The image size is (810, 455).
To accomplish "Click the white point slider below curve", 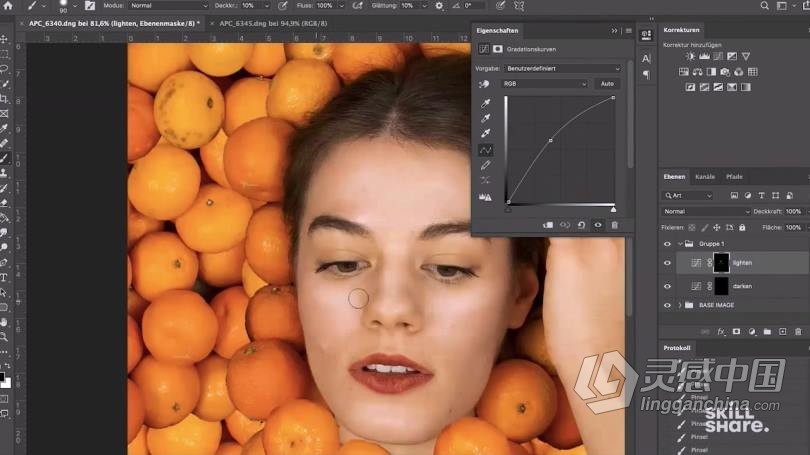I will click(613, 208).
